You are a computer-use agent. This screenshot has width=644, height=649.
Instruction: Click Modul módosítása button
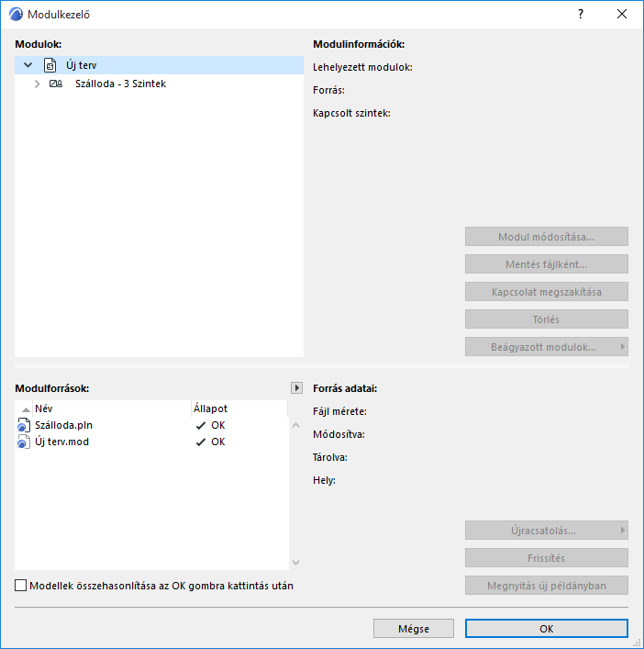tap(547, 237)
